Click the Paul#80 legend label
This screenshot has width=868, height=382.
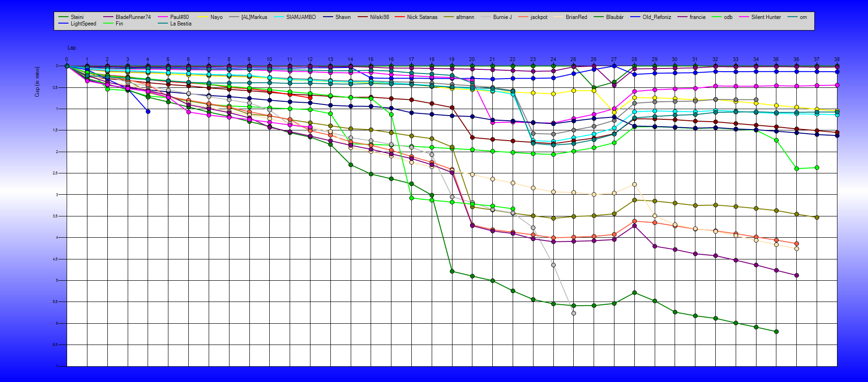click(173, 17)
